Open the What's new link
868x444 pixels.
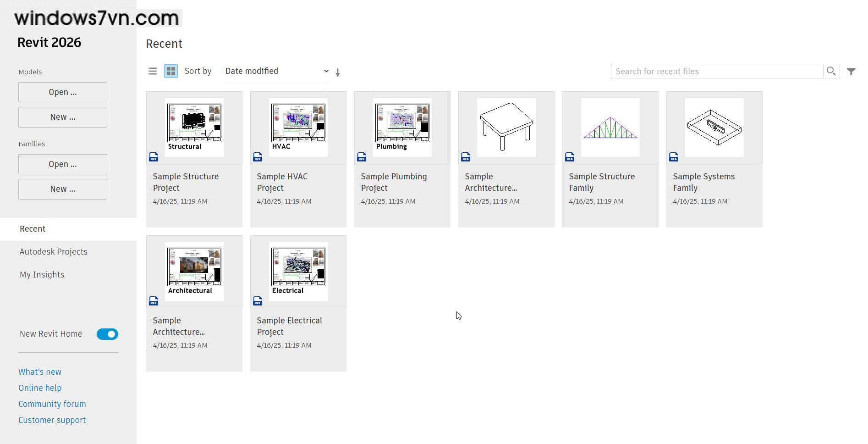pos(40,372)
